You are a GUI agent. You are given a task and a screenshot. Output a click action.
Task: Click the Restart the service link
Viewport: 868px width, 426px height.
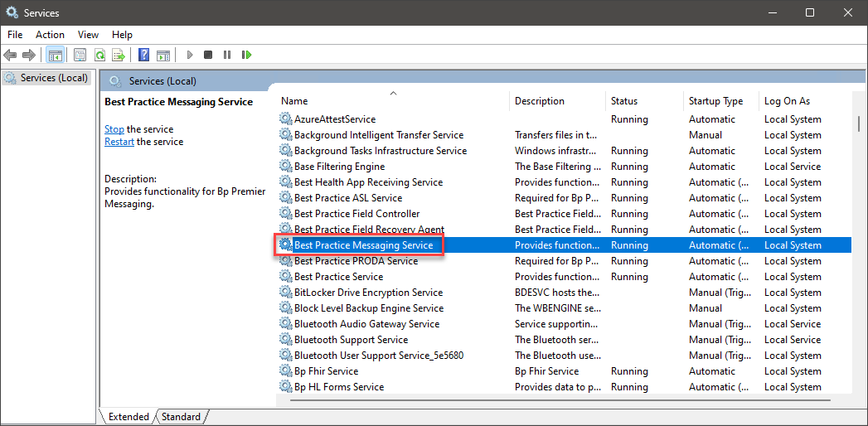point(119,142)
